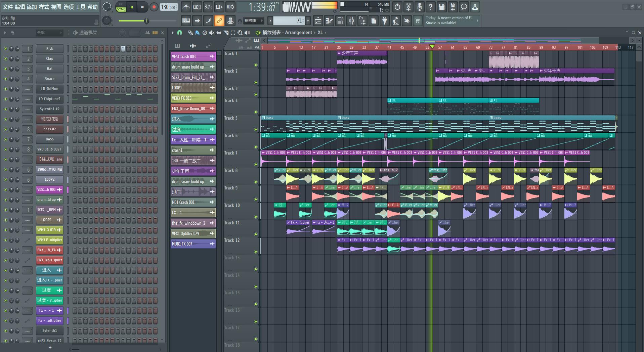Screen dimensions: 644x352
Task: Open channel rack options menu arrow
Action: [5, 33]
